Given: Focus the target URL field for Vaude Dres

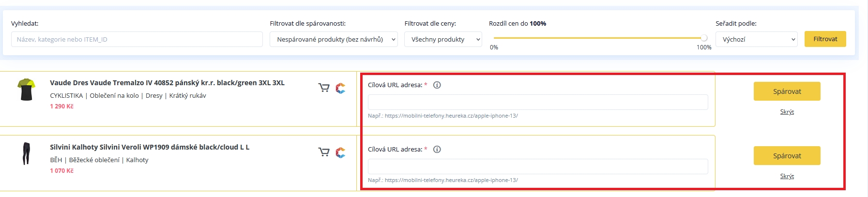Looking at the screenshot, I should coord(537,102).
